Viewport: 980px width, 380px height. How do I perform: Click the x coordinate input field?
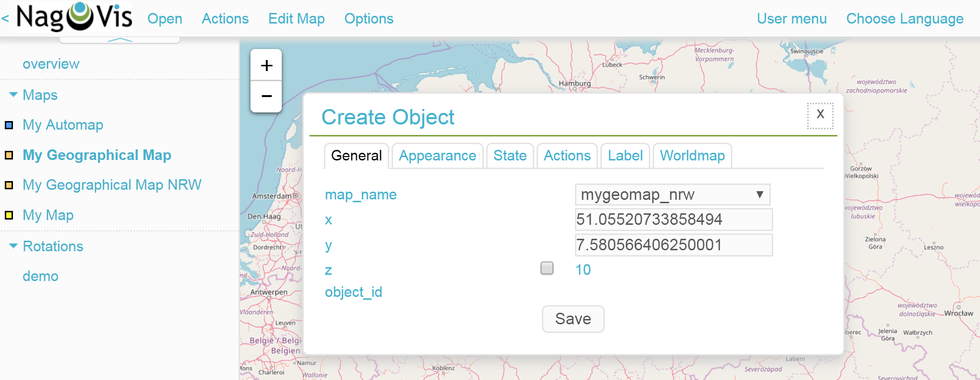(x=674, y=220)
